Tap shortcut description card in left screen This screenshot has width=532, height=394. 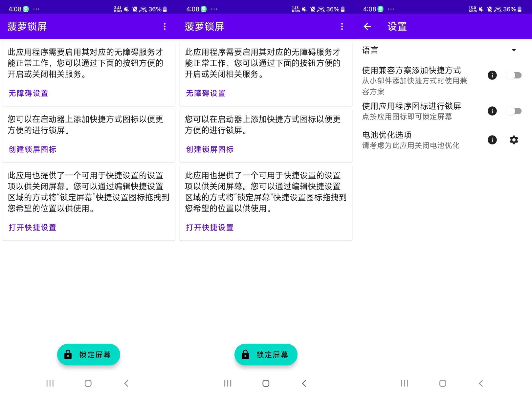89,135
